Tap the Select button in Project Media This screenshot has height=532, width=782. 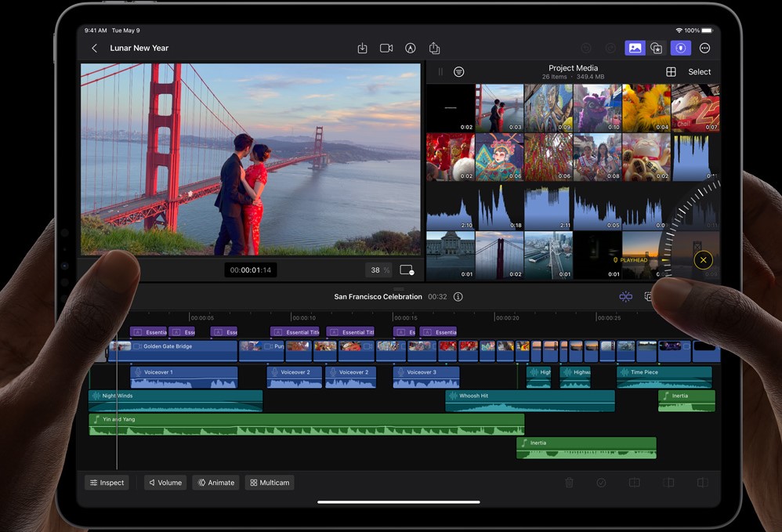[699, 72]
